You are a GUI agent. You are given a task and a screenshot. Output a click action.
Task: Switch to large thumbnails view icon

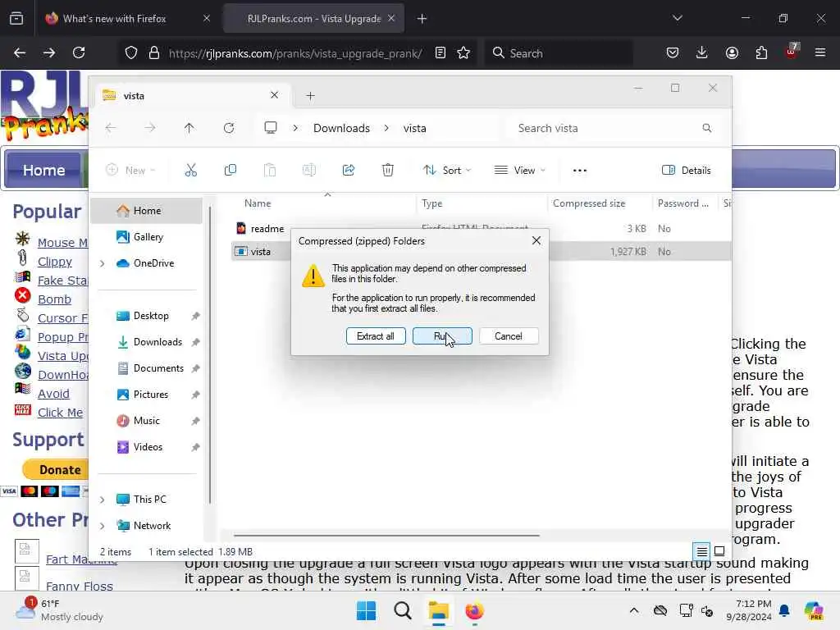719,550
